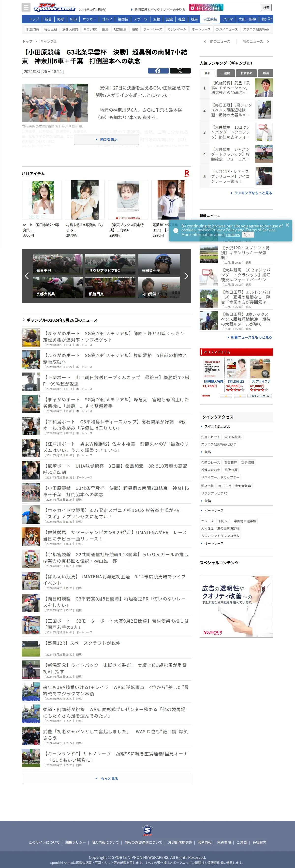Expand news list with もっと見る
This screenshot has width=295, height=868.
click(106, 778)
